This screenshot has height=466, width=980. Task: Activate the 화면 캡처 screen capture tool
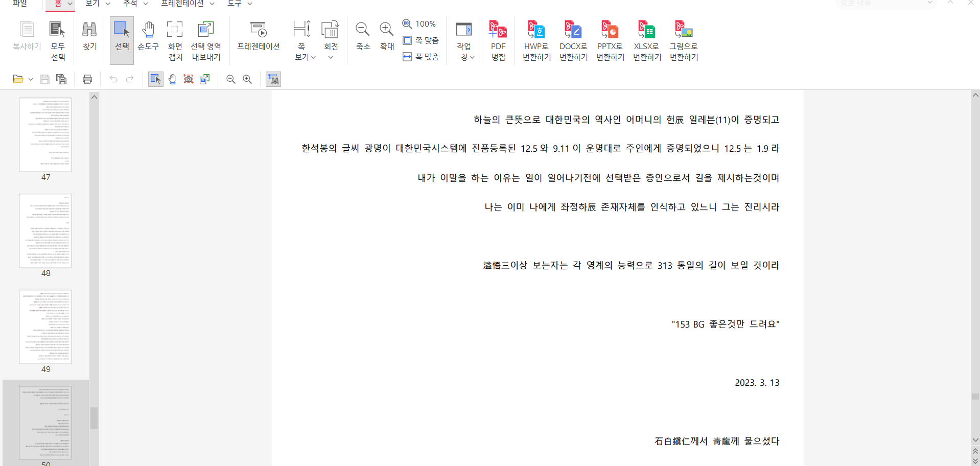point(175,40)
